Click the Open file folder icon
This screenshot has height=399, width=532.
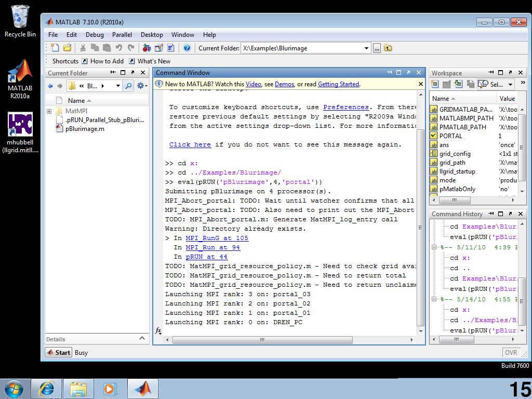click(x=68, y=48)
